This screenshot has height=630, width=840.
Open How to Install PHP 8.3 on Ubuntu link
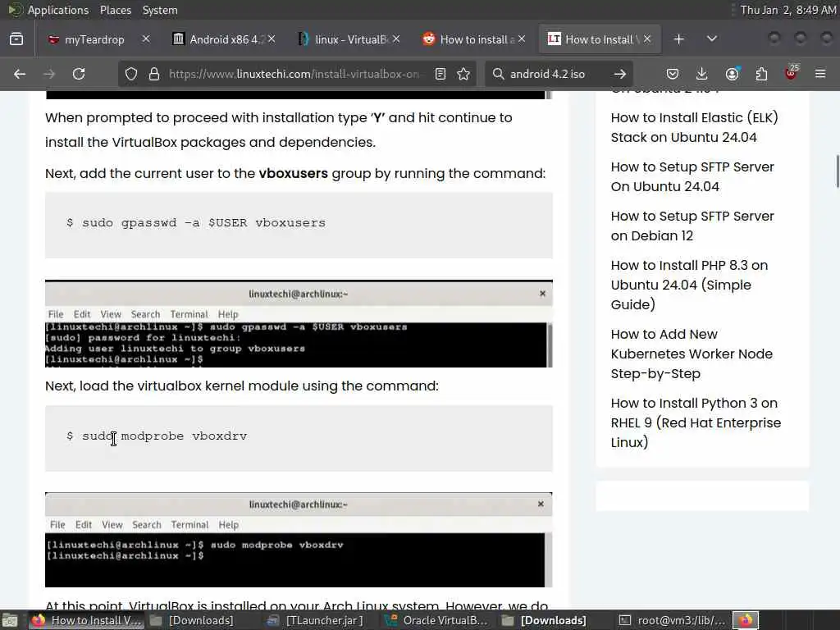pyautogui.click(x=689, y=285)
